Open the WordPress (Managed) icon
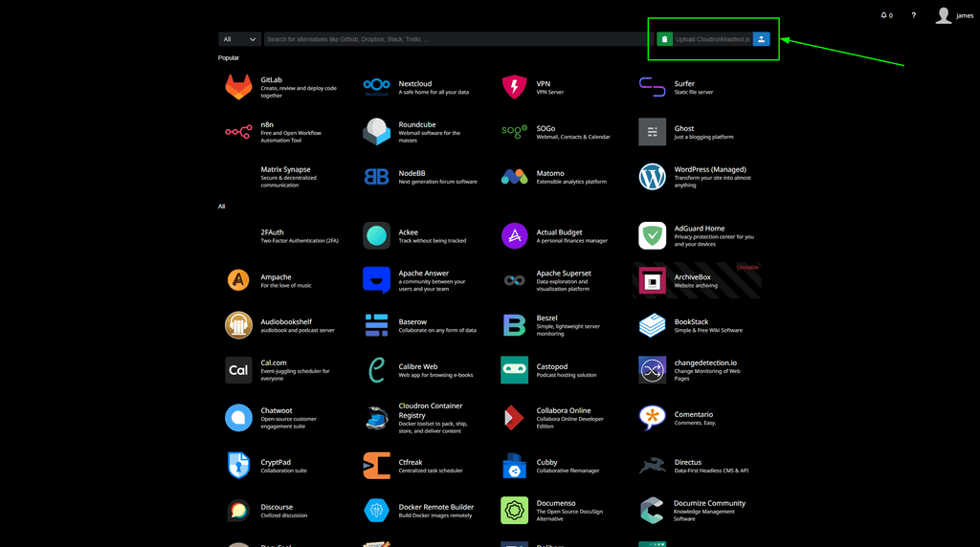This screenshot has width=980, height=547. point(652,177)
